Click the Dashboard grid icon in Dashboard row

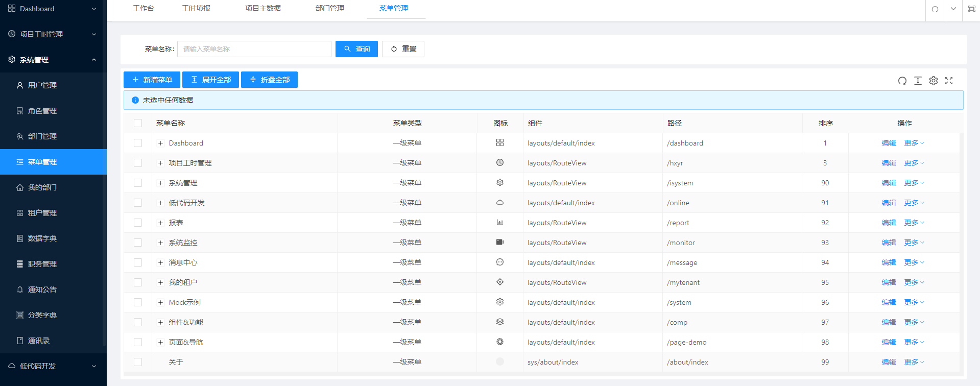[500, 143]
